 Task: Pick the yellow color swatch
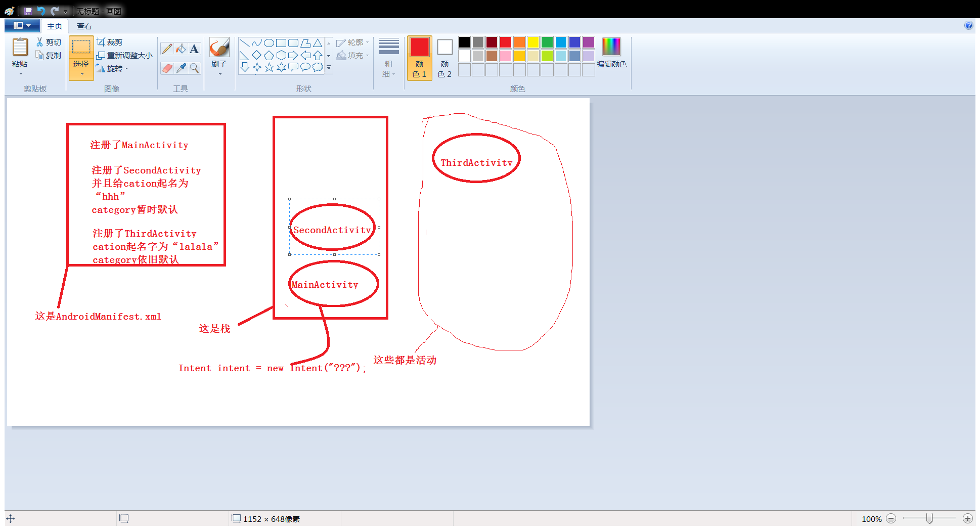(x=533, y=42)
